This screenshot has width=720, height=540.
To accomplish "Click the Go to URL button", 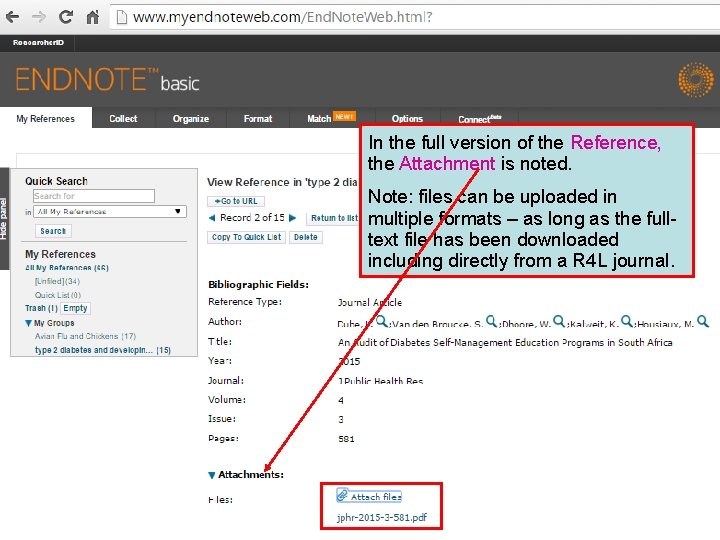I will coord(236,201).
